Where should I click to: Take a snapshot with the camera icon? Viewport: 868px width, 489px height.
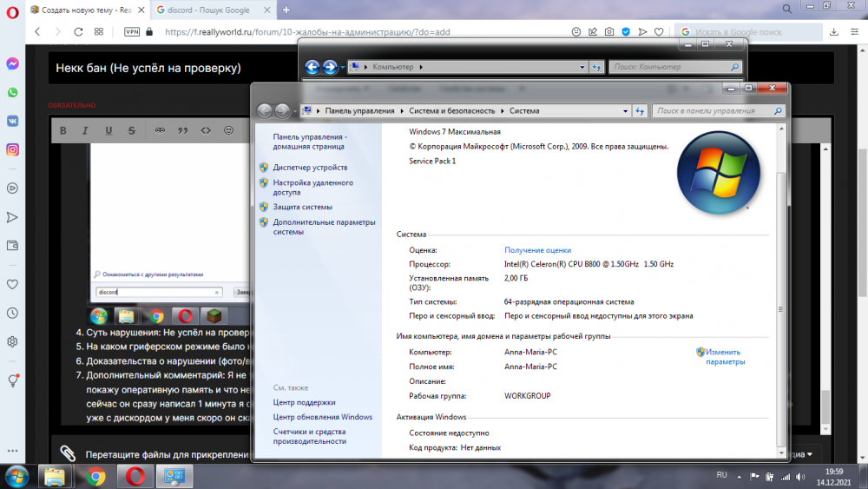609,32
